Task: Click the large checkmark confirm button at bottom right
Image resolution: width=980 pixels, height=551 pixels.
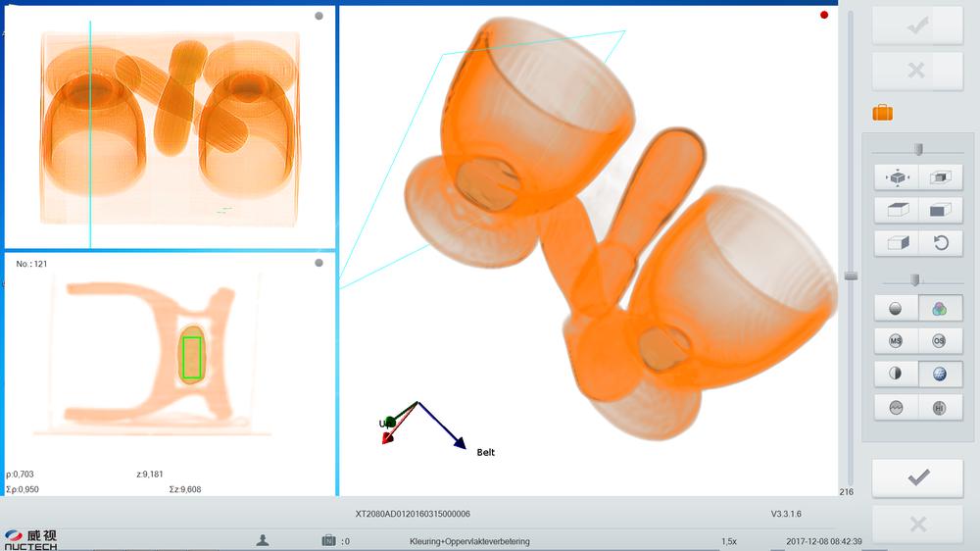Action: pos(918,478)
